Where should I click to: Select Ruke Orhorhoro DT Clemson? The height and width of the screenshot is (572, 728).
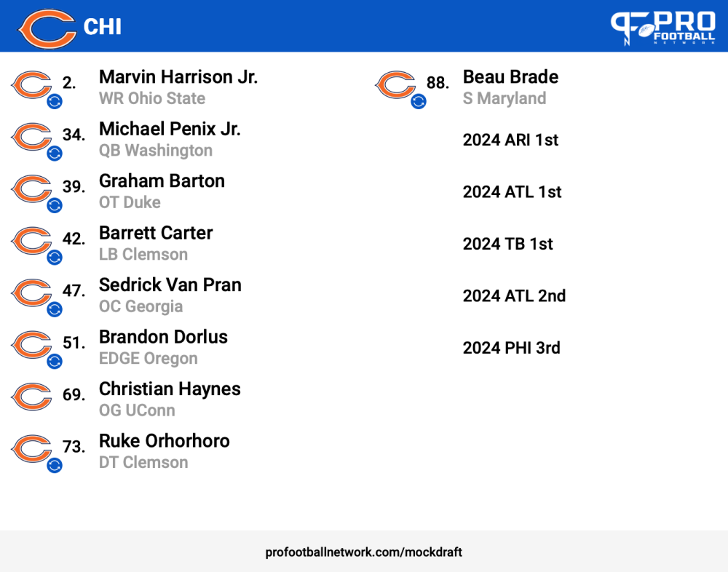165,451
